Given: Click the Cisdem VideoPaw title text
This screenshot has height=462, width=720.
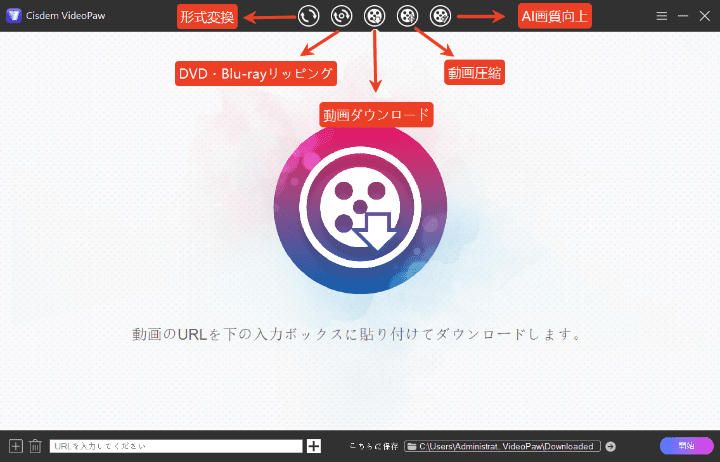Looking at the screenshot, I should point(66,16).
